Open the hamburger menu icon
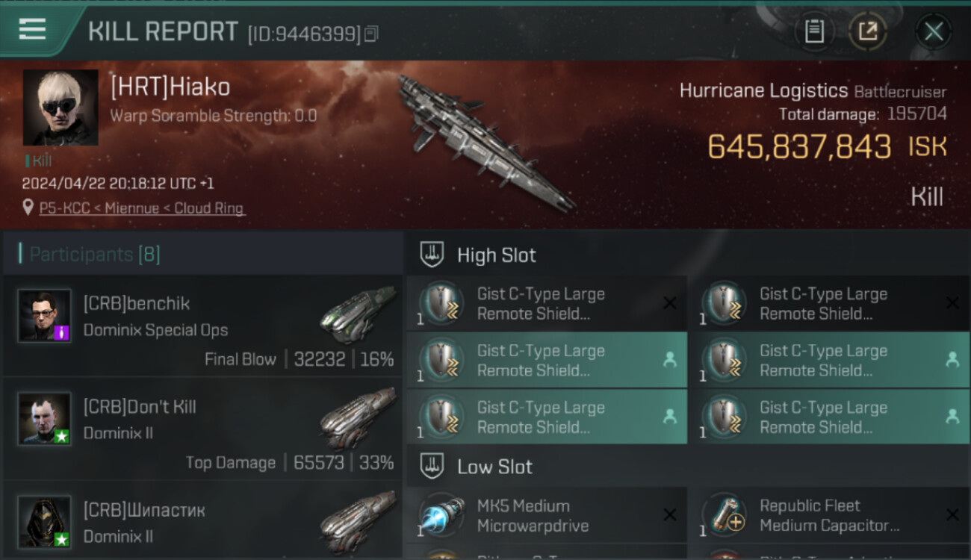 pos(32,29)
